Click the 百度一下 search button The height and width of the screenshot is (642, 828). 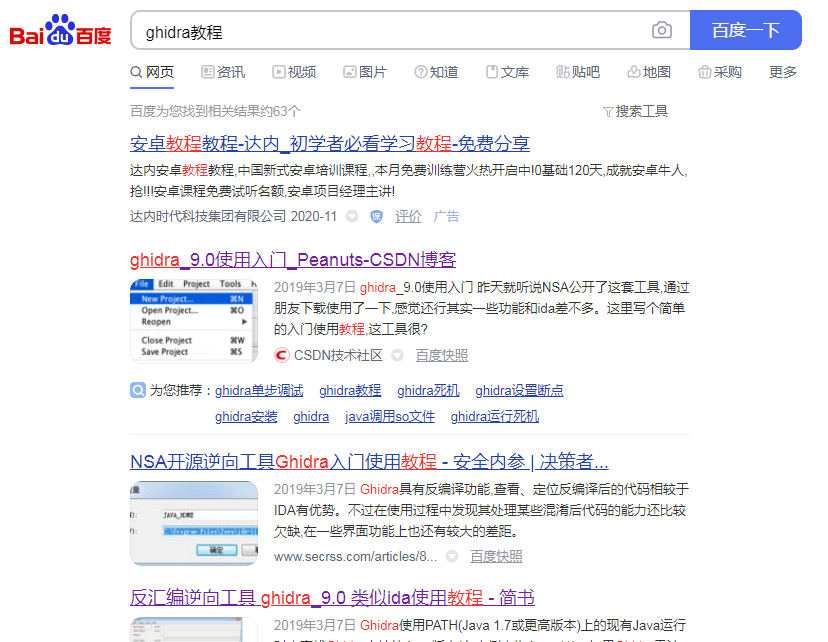(746, 30)
